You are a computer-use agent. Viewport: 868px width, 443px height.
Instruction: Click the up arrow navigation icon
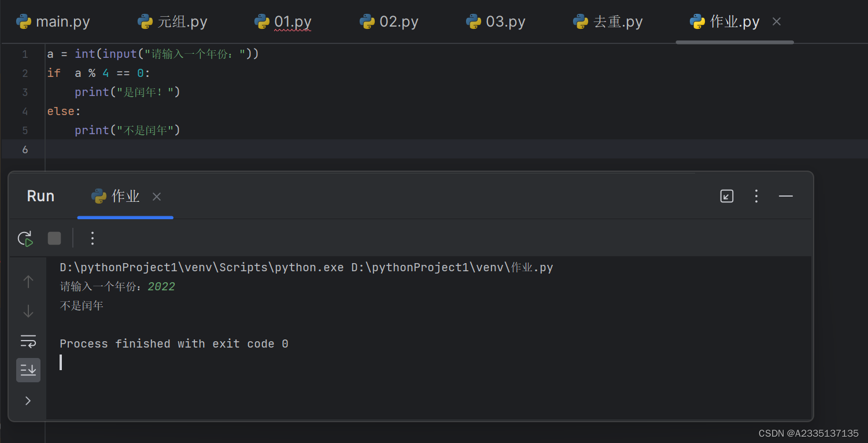point(28,282)
